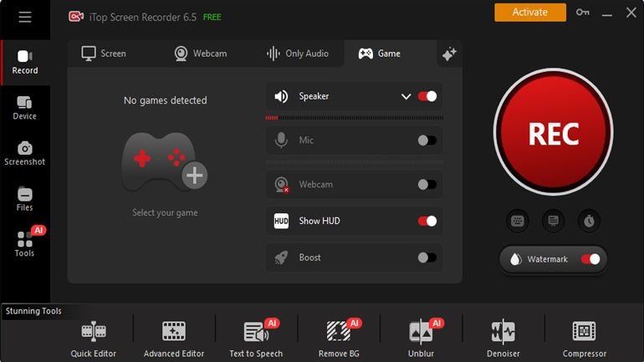This screenshot has width=644, height=362.
Task: Minimize the recorder window
Action: click(x=607, y=15)
